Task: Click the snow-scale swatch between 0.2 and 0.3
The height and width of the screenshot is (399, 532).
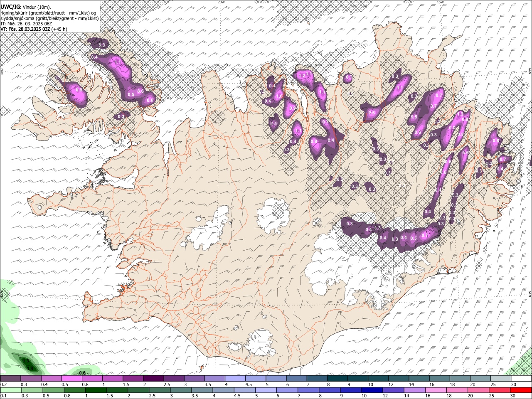Action: tap(10, 379)
